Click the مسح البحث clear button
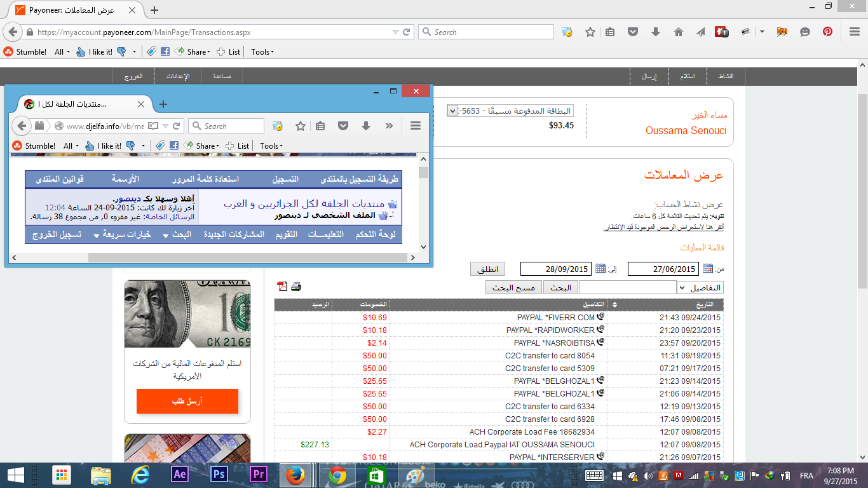Screen dimensions: 868x488 [x=513, y=287]
